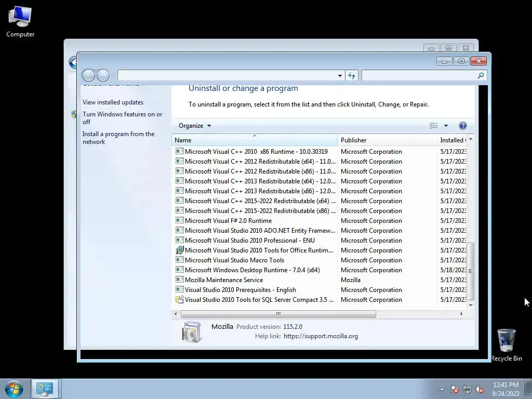The height and width of the screenshot is (399, 532).
Task: Open Action Center flag in system tray
Action: point(454,389)
